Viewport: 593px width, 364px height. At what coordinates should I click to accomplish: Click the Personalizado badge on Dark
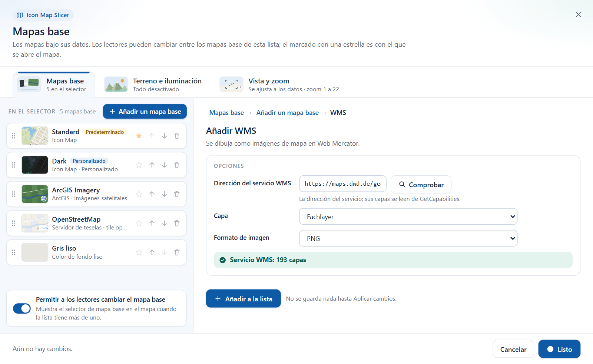[89, 161]
